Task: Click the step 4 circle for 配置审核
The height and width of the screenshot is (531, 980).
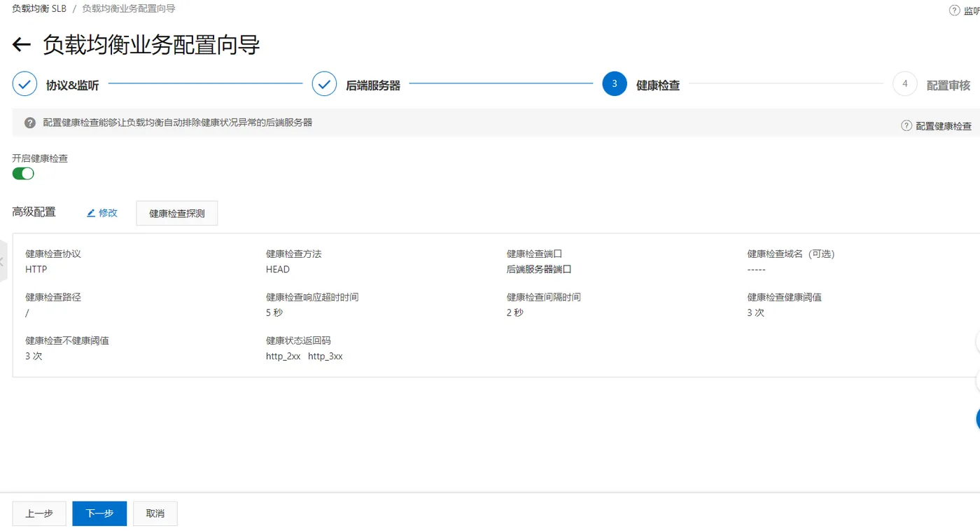Action: pos(905,83)
